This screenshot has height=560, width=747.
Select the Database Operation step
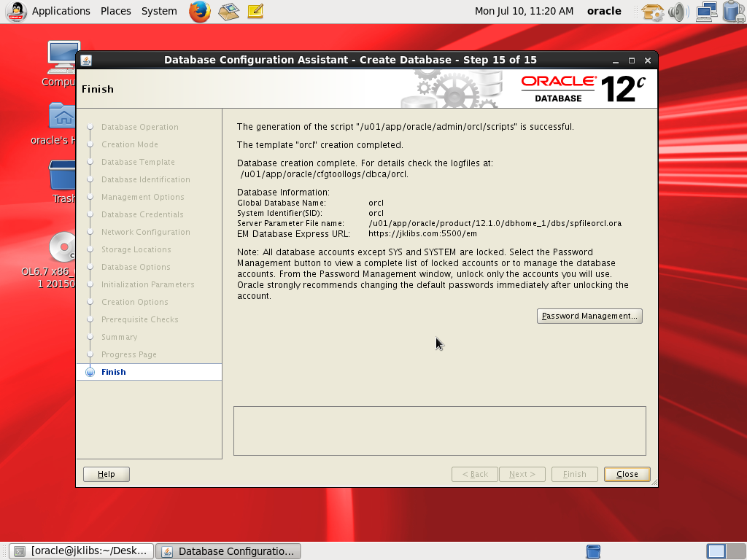pyautogui.click(x=139, y=127)
